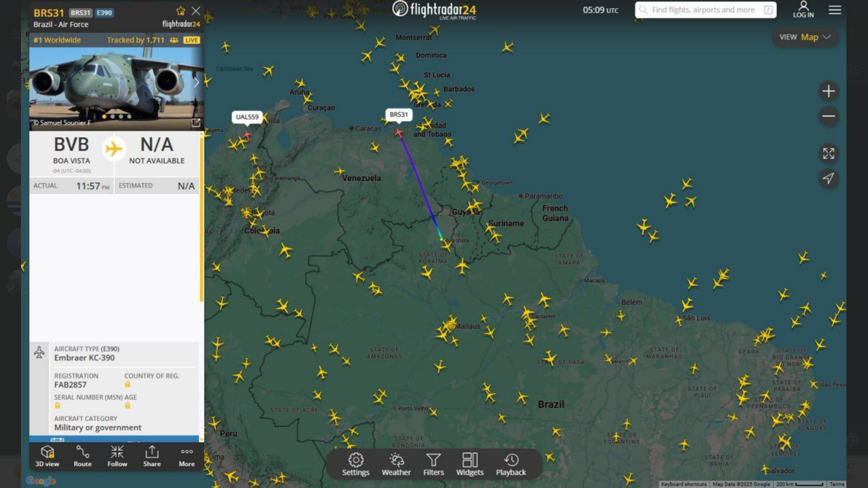Click the Embraer KC-390 aircraft type text
This screenshot has width=868, height=488.
[x=85, y=358]
